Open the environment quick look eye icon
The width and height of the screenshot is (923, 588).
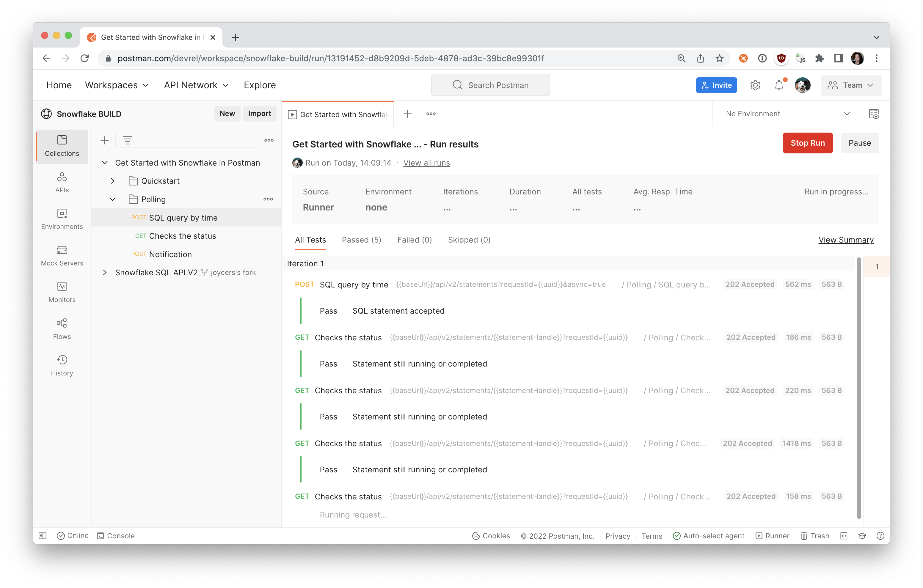point(874,114)
